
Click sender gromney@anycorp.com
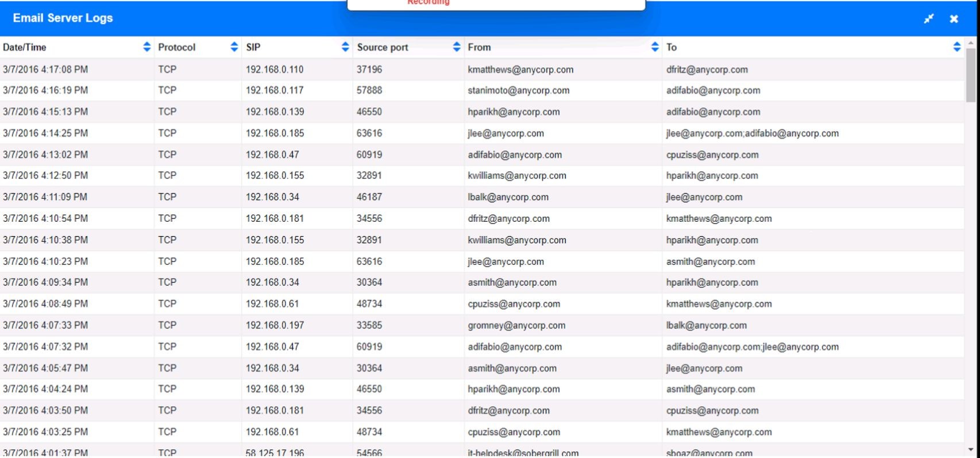(516, 325)
